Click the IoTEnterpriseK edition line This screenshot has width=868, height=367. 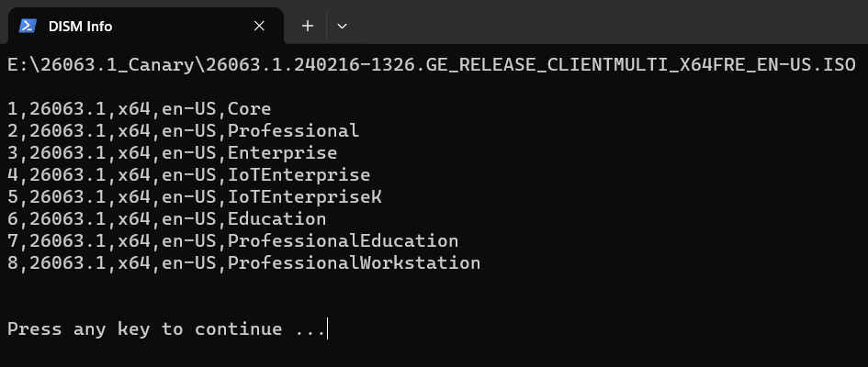click(195, 197)
